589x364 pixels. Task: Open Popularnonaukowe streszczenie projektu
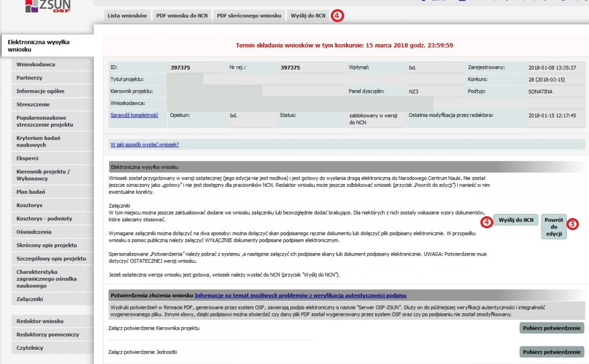[x=52, y=121]
